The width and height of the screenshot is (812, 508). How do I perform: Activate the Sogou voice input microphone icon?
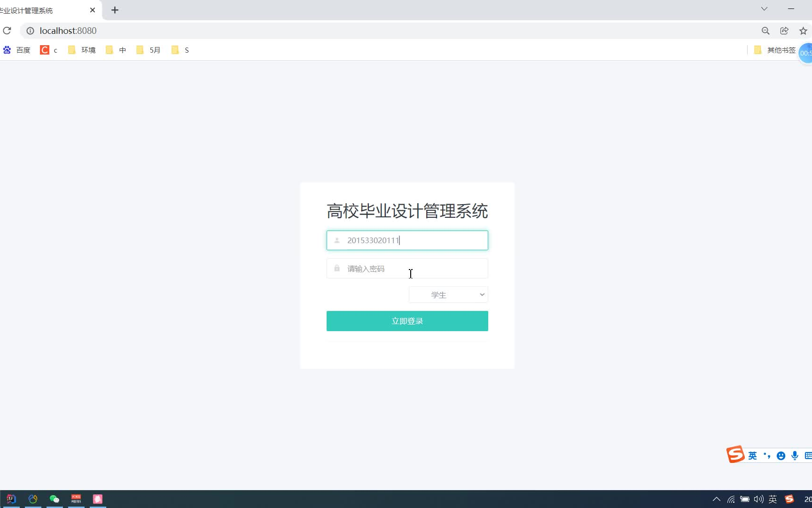795,455
